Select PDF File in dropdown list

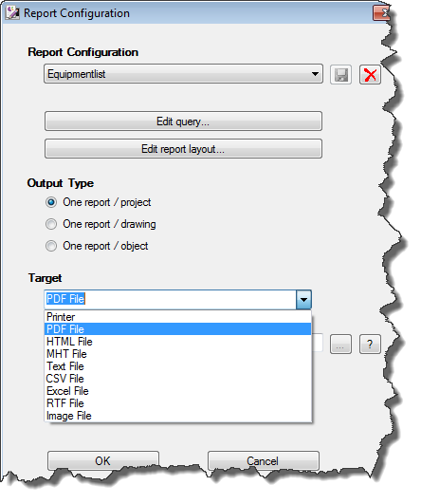(177, 329)
